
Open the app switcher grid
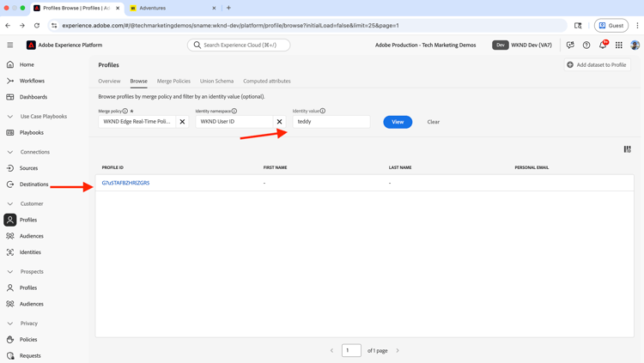[x=618, y=45]
